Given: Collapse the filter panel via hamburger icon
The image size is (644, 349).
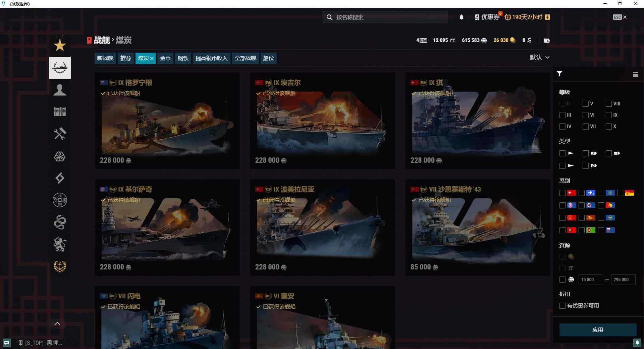Looking at the screenshot, I should (636, 73).
